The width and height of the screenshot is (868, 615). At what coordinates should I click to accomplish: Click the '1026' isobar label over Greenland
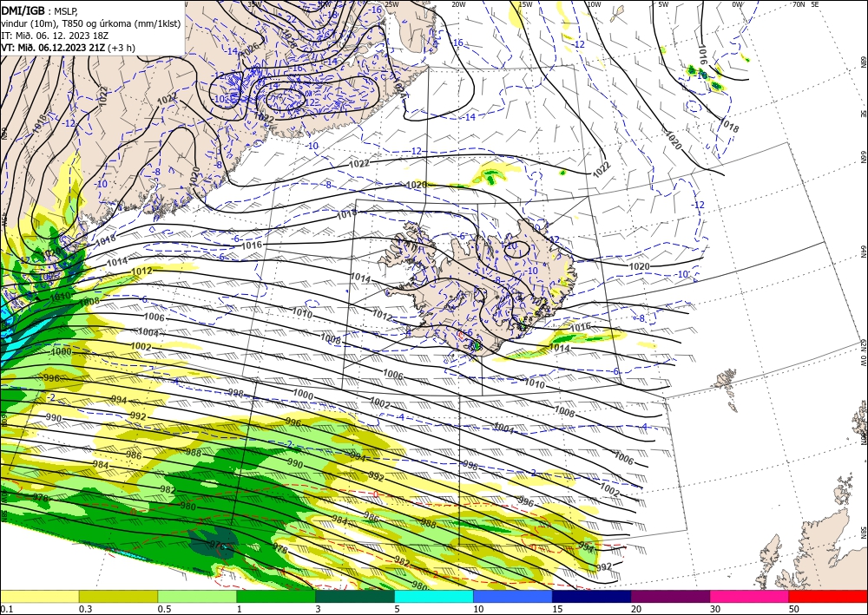(250, 49)
